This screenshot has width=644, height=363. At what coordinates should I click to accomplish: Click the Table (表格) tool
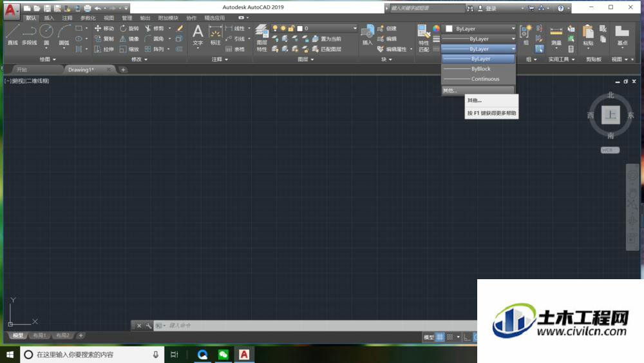(235, 49)
